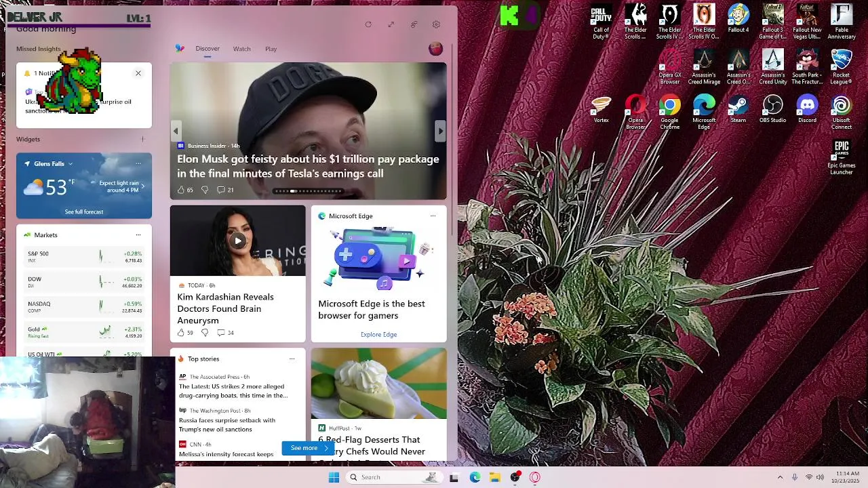
Task: Click Explore Edge link
Action: [x=378, y=335]
